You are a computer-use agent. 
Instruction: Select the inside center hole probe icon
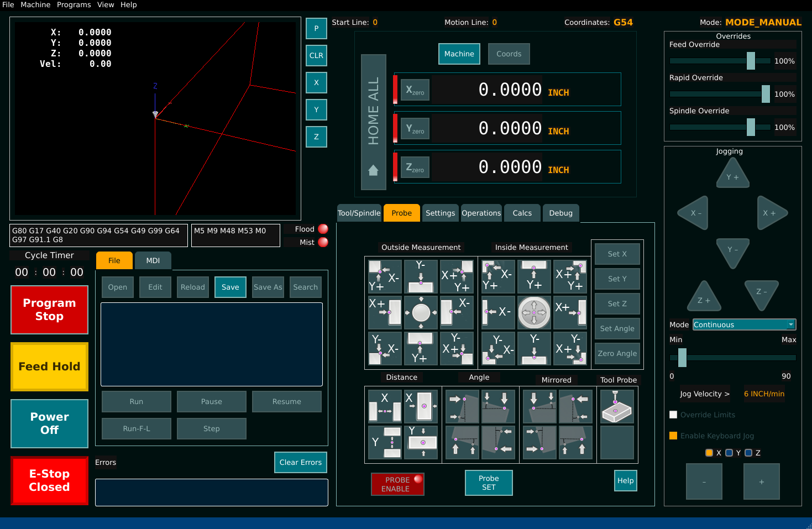tap(533, 312)
